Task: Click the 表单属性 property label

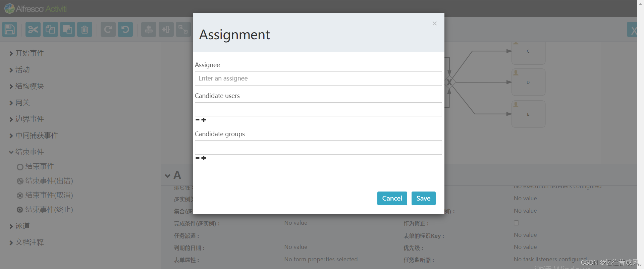Action: [186, 260]
